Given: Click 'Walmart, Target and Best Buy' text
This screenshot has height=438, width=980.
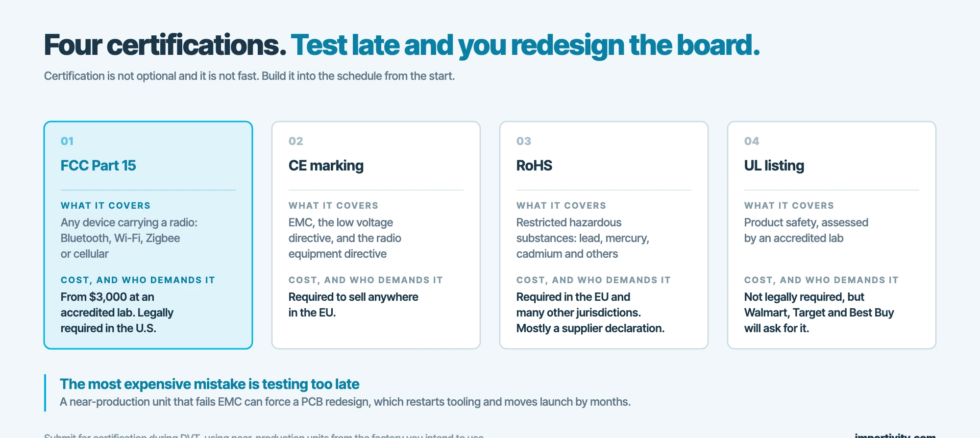Looking at the screenshot, I should pos(819,313).
